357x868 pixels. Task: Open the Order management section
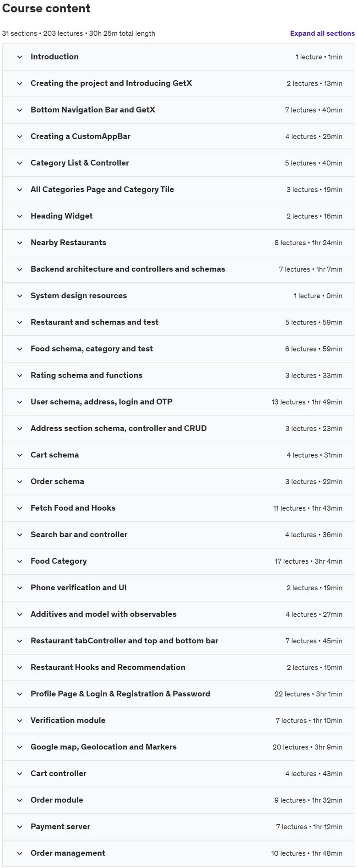(178, 853)
